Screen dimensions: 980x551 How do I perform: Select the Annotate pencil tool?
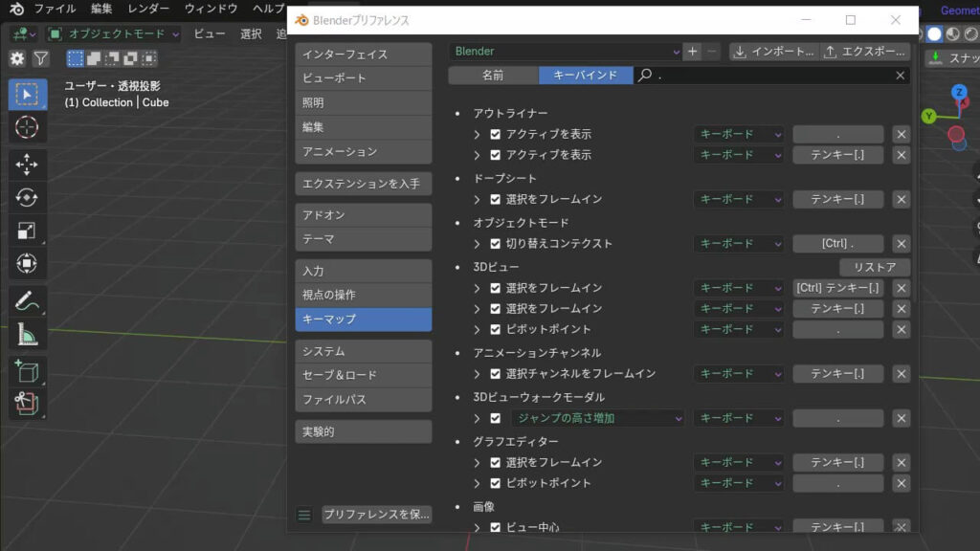pos(27,301)
